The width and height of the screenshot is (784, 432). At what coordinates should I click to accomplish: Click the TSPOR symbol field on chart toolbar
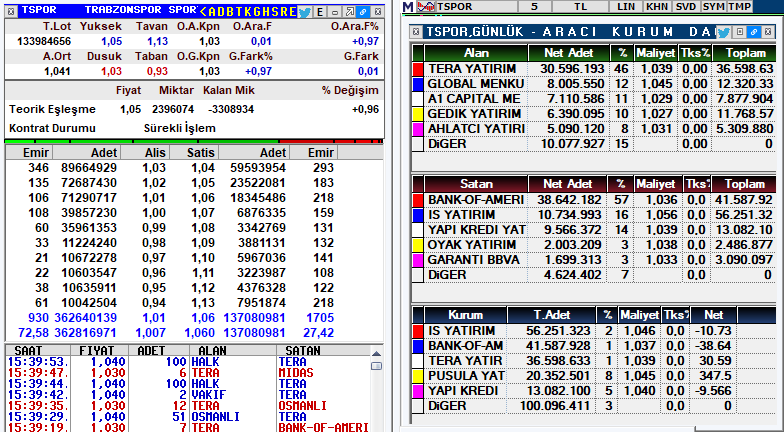pos(476,6)
